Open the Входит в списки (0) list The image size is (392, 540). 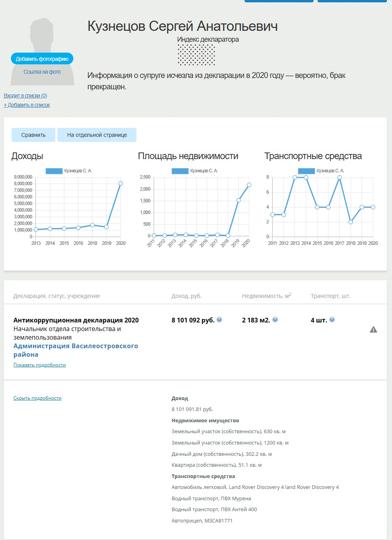pos(25,96)
